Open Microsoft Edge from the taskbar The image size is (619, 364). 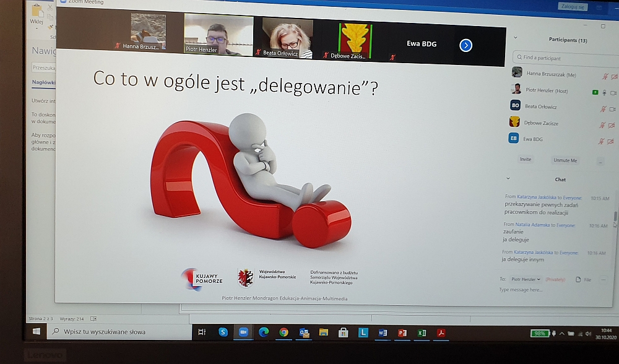pos(263,332)
